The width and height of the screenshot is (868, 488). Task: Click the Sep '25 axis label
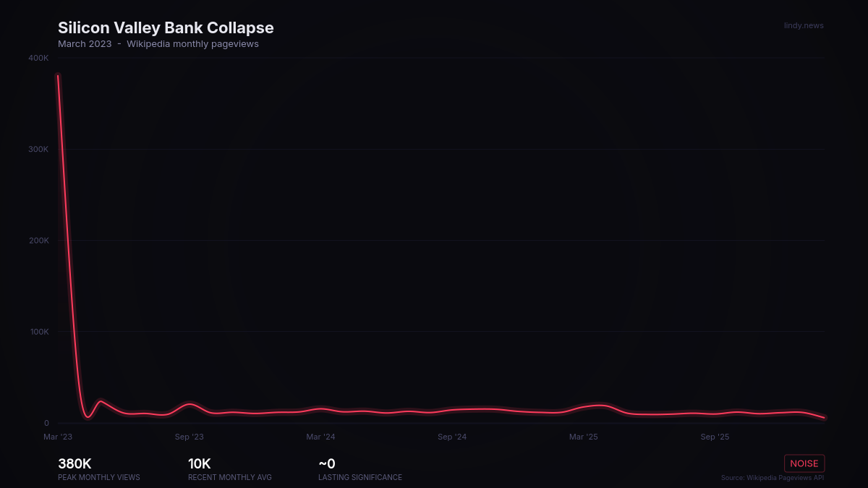point(715,437)
